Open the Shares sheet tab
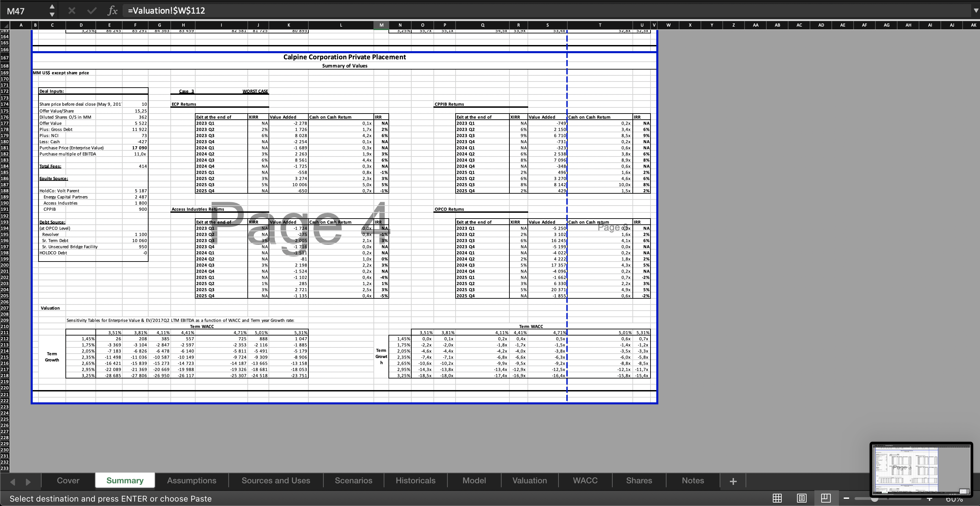Image resolution: width=980 pixels, height=506 pixels. (639, 480)
